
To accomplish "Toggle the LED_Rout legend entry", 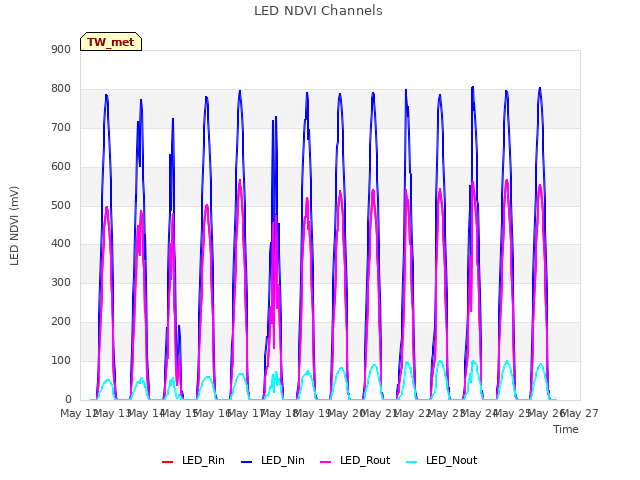I will (x=355, y=460).
